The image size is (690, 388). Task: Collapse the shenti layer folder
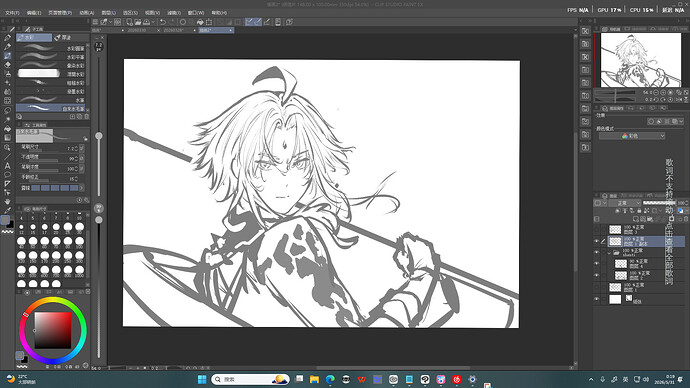609,253
